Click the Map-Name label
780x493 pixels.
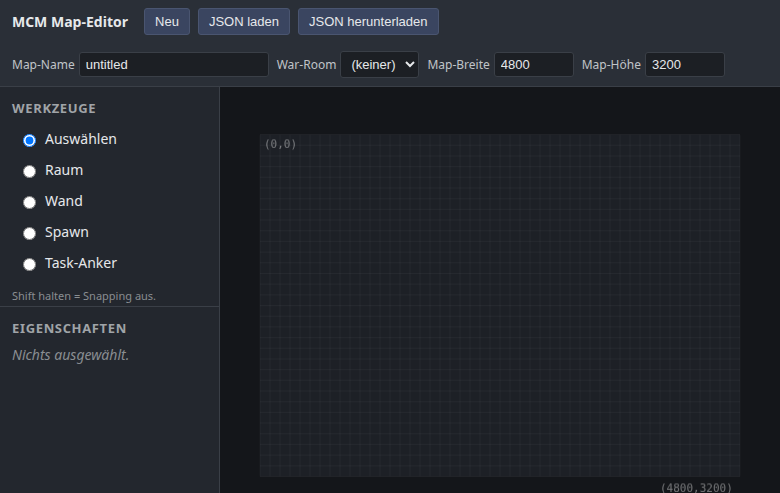(43, 65)
